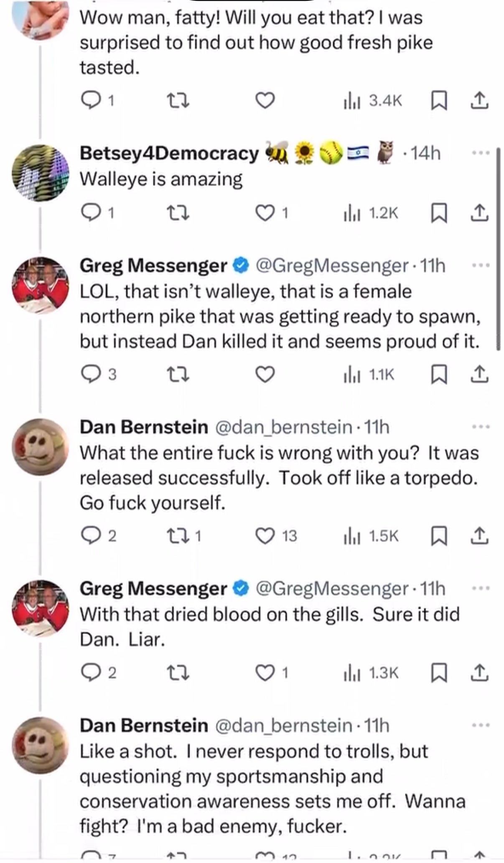This screenshot has width=504, height=863.
Task: Like the 'Walleye is amazing' post
Action: pos(265,214)
